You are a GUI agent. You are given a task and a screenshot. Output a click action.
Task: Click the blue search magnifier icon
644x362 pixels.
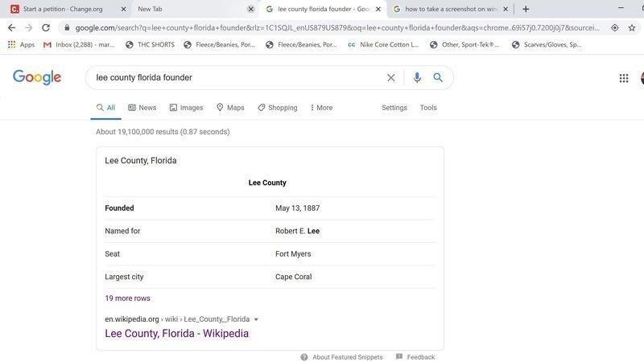click(x=438, y=78)
